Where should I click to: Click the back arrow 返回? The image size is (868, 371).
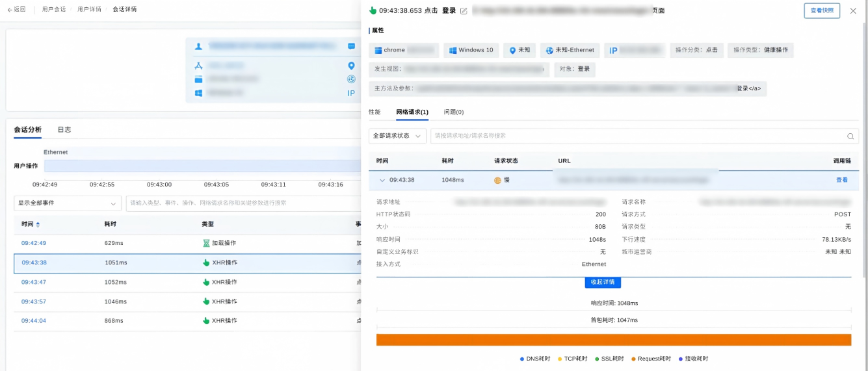(16, 10)
